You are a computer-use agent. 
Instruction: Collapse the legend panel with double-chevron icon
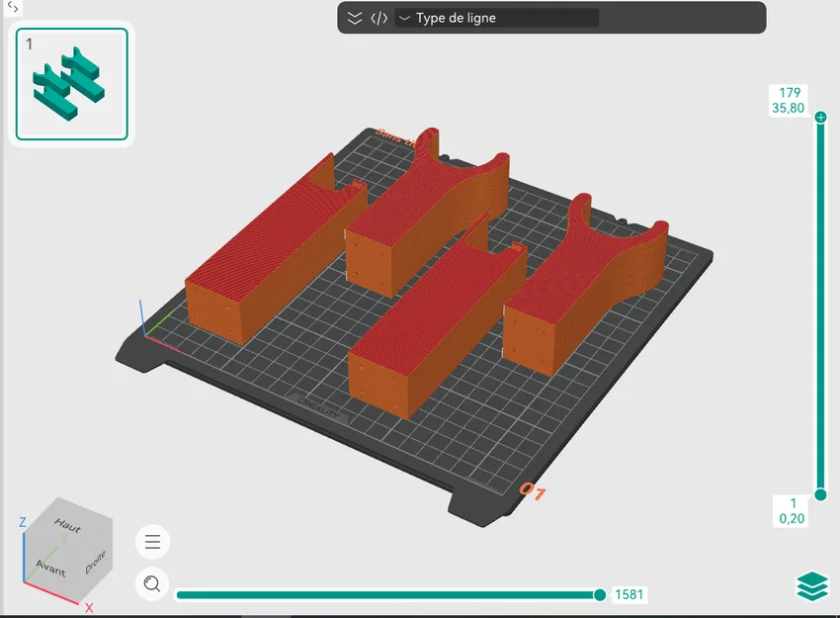[355, 18]
